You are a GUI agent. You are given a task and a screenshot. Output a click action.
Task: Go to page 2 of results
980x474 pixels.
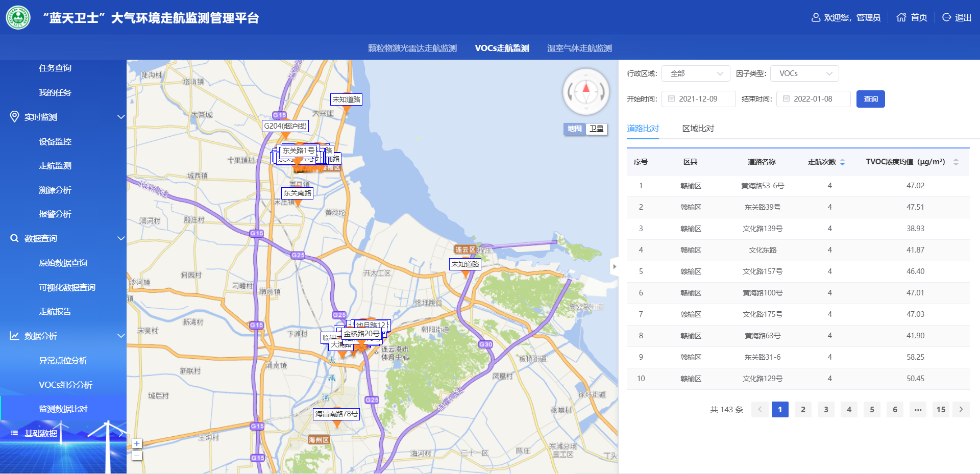pyautogui.click(x=803, y=409)
